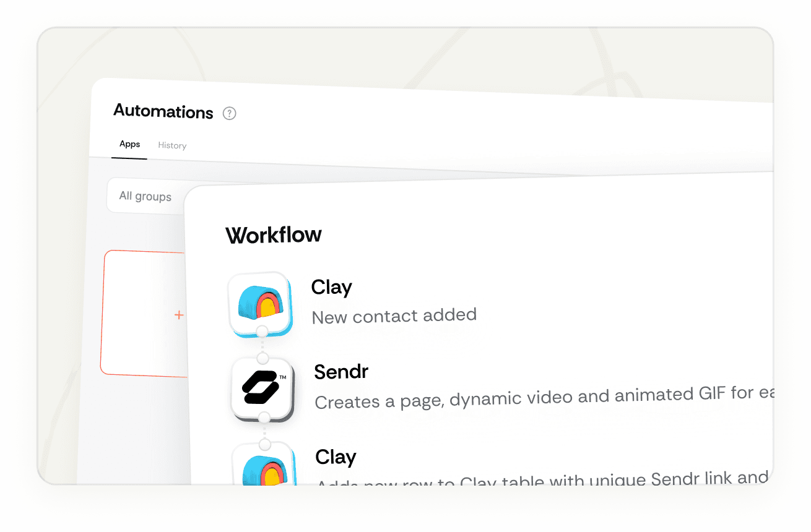811x532 pixels.
Task: Click the connector node below the Sendr icon
Action: (x=264, y=418)
